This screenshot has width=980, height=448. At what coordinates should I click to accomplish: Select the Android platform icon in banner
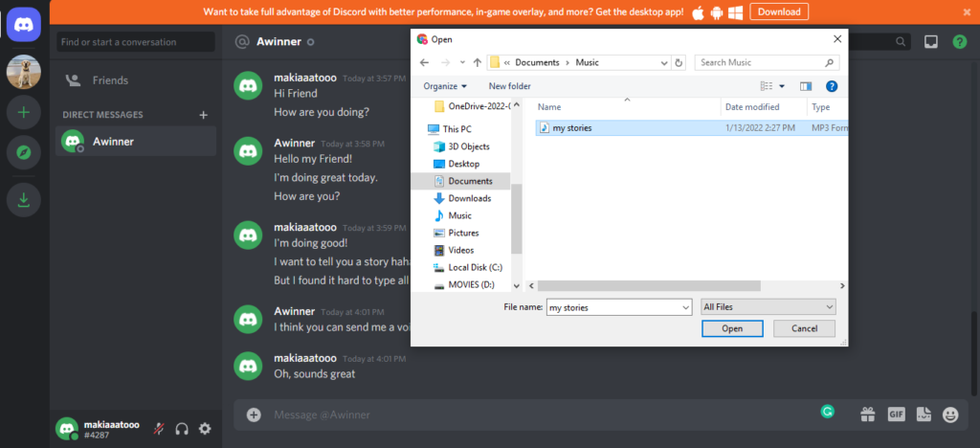coord(717,12)
